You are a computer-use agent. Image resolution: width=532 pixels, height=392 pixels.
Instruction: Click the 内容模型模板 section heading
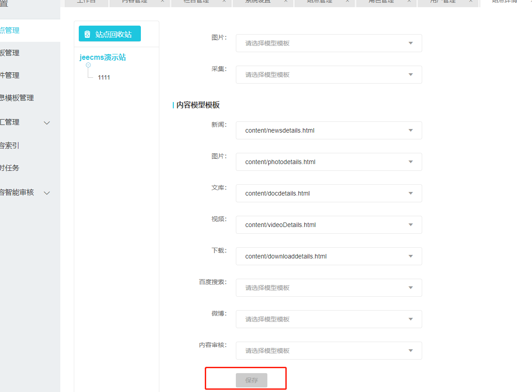point(198,105)
